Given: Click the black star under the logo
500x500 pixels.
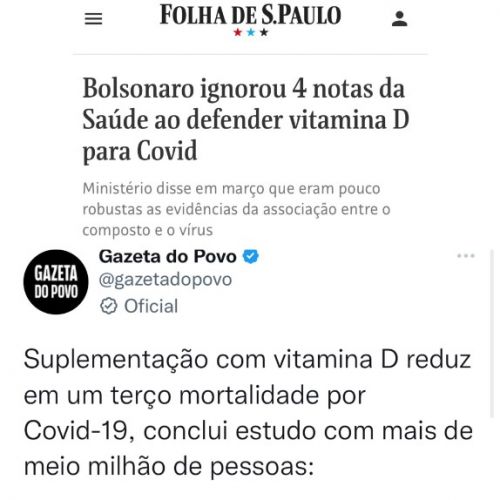Looking at the screenshot, I should [264, 32].
